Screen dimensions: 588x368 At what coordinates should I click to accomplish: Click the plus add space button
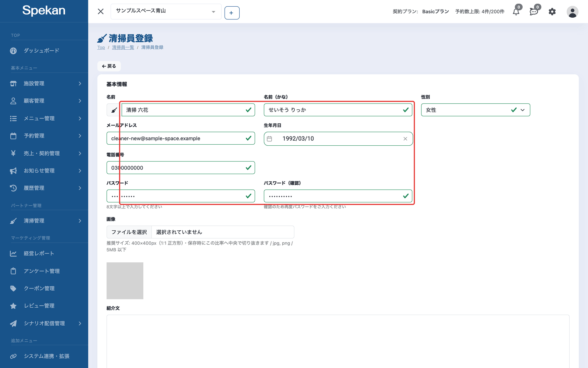[x=232, y=13]
